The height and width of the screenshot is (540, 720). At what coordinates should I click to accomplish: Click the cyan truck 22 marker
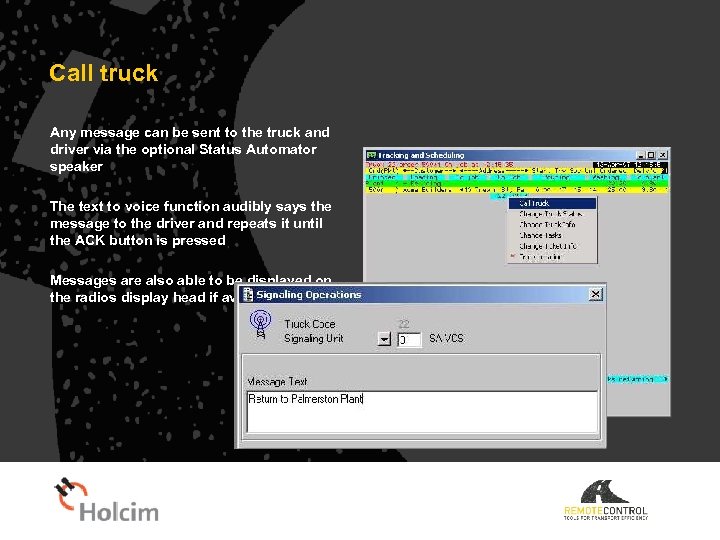tap(501, 196)
